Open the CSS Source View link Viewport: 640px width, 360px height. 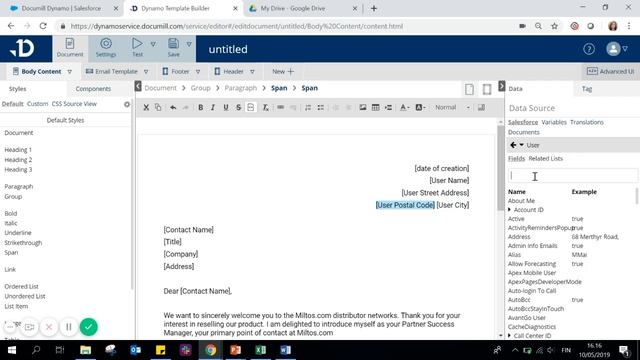pyautogui.click(x=74, y=104)
